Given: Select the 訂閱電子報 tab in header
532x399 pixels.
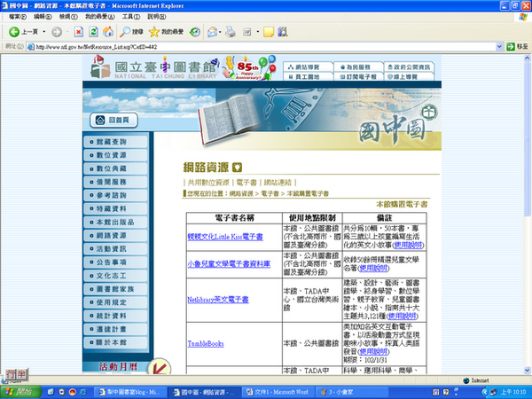Looking at the screenshot, I should pyautogui.click(x=358, y=76).
